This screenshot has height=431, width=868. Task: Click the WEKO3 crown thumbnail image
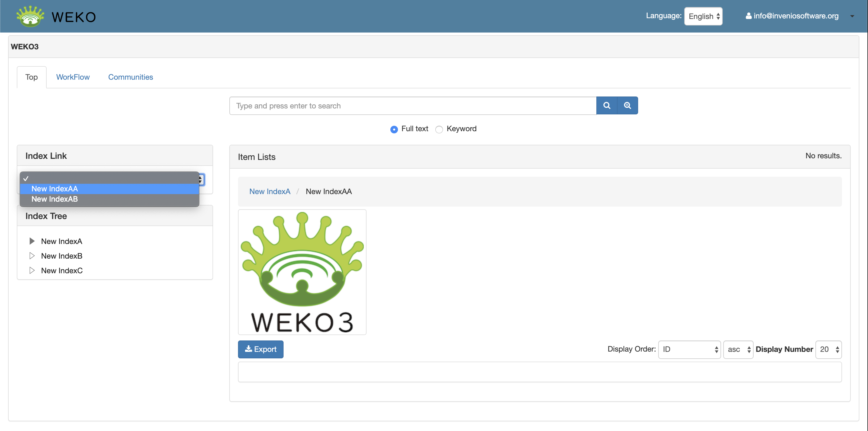(302, 272)
